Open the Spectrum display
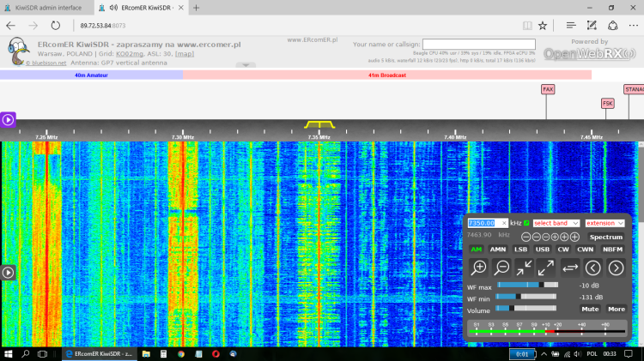Image resolution: width=644 pixels, height=361 pixels. point(606,237)
